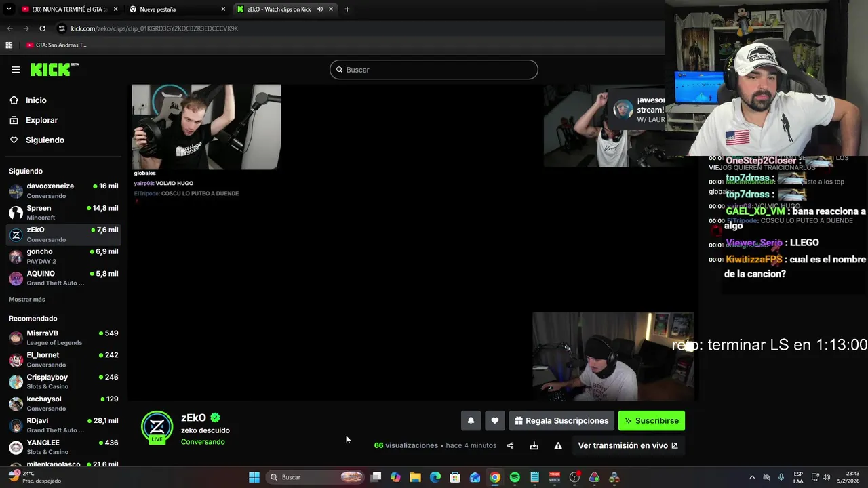Open davooxeneize channel in following list
This screenshot has height=488, width=868.
[64, 190]
